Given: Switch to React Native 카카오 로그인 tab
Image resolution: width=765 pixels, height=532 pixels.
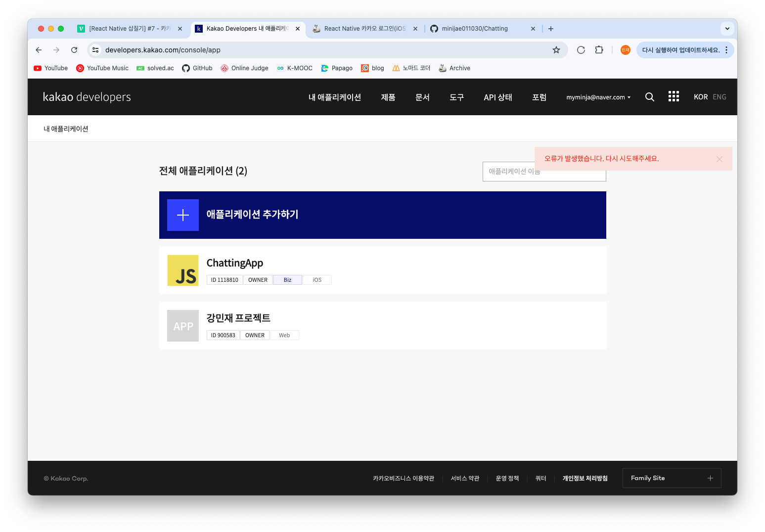Looking at the screenshot, I should pyautogui.click(x=364, y=29).
